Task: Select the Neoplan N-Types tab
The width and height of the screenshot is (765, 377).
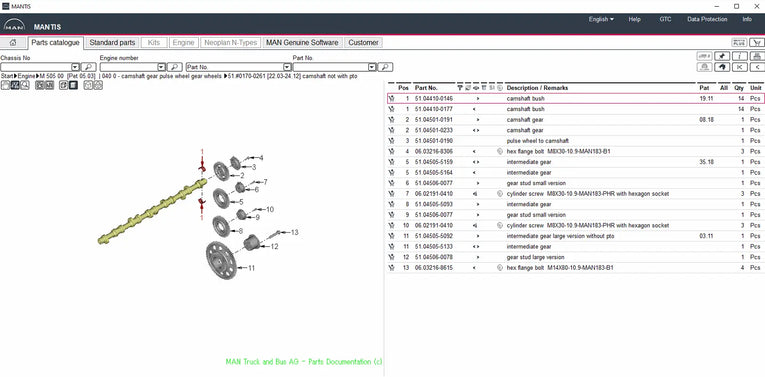Action: (230, 42)
